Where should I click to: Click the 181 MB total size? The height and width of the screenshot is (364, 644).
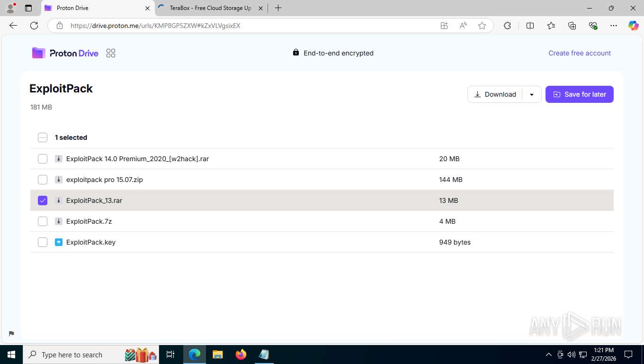pyautogui.click(x=41, y=107)
